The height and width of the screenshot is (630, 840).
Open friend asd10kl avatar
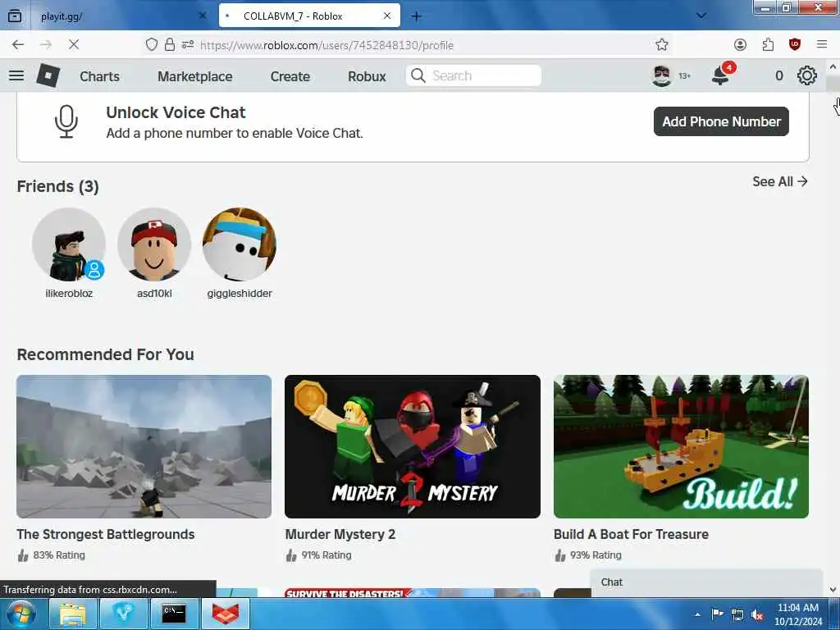(x=154, y=244)
